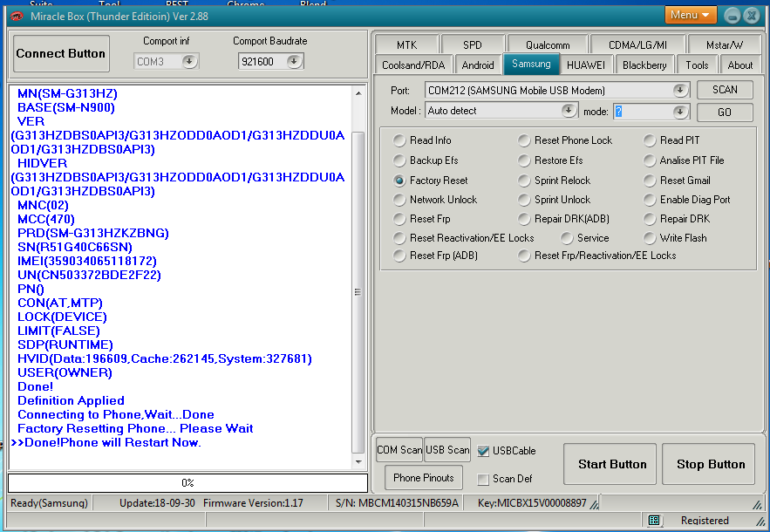
Task: Switch to the CDMA/LG/MI tab
Action: (x=637, y=45)
